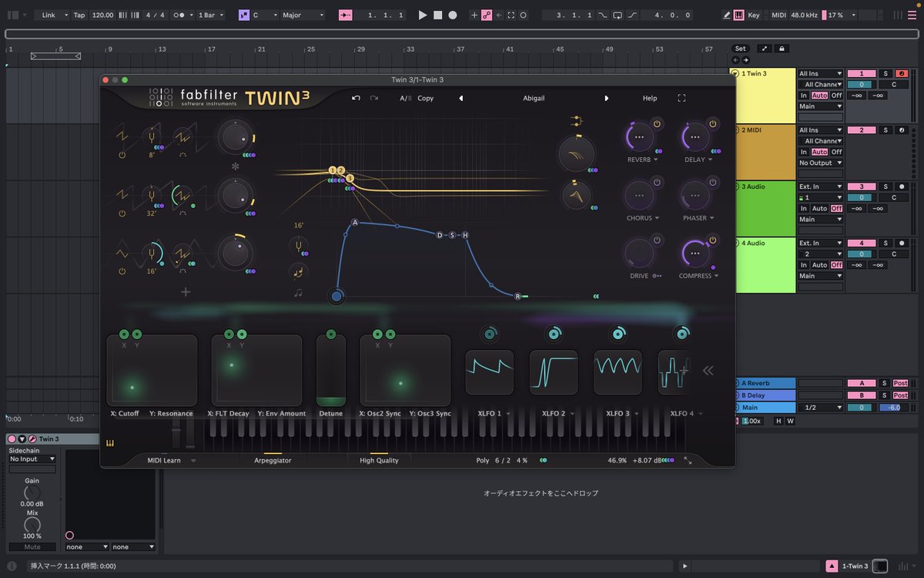The height and width of the screenshot is (578, 924).
Task: Click the XLFO 3 waveform thumbnail
Action: (x=618, y=372)
